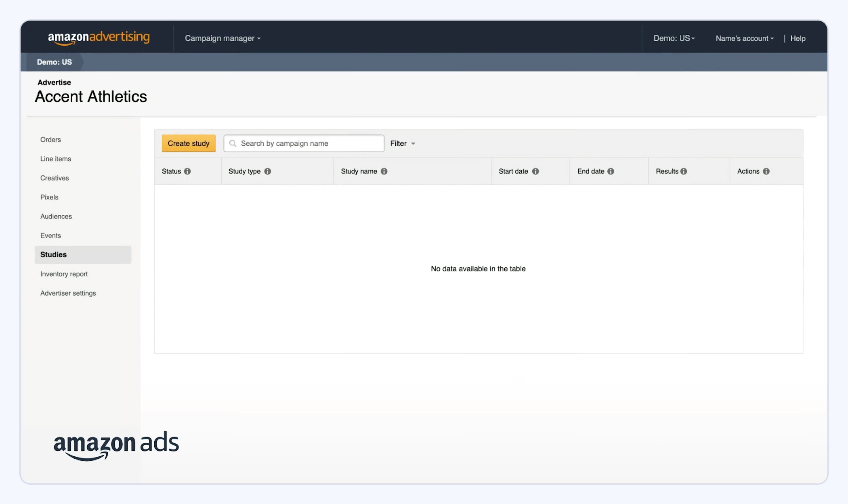Click the Events sidebar icon
This screenshot has width=848, height=504.
50,235
